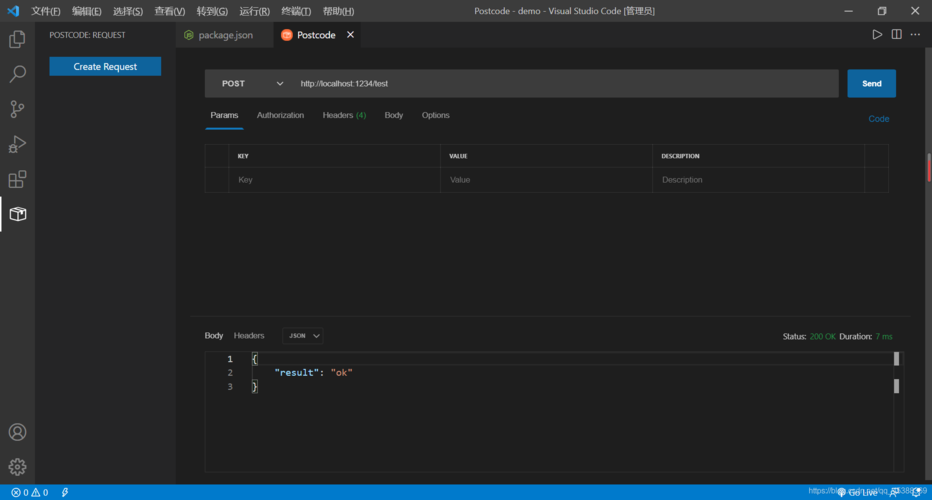Open the Accounts menu icon
Image resolution: width=932 pixels, height=500 pixels.
[17, 432]
